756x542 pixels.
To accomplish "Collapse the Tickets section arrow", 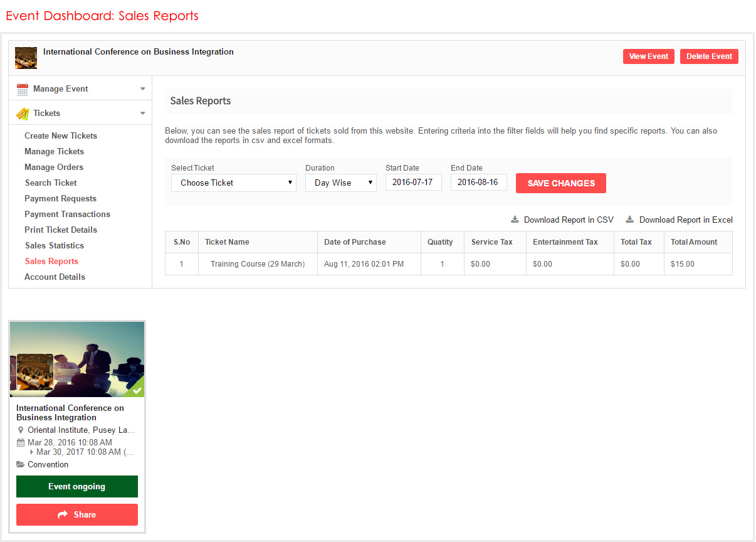I will point(143,114).
